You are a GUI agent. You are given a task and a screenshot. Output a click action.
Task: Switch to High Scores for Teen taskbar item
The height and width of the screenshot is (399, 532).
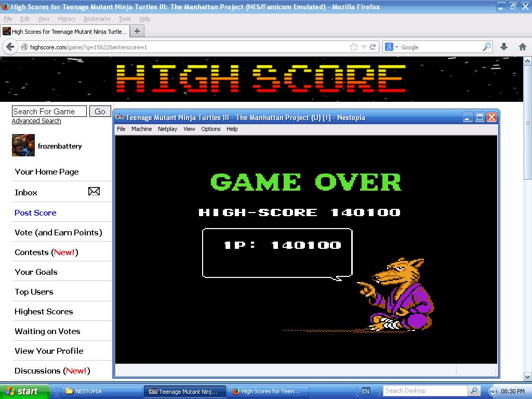(x=268, y=391)
